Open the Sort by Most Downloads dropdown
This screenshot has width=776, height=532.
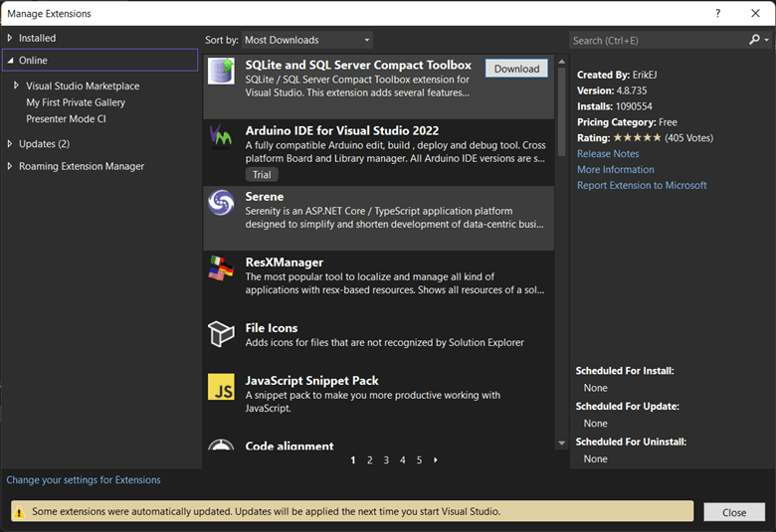click(x=307, y=40)
